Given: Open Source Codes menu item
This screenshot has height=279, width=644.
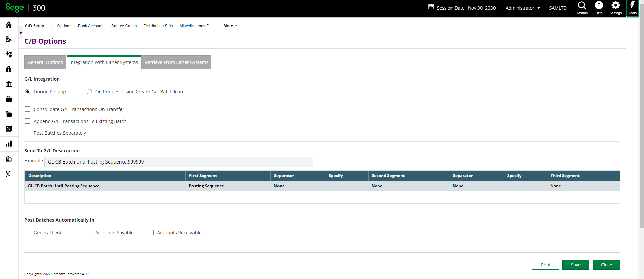Looking at the screenshot, I should tap(124, 26).
